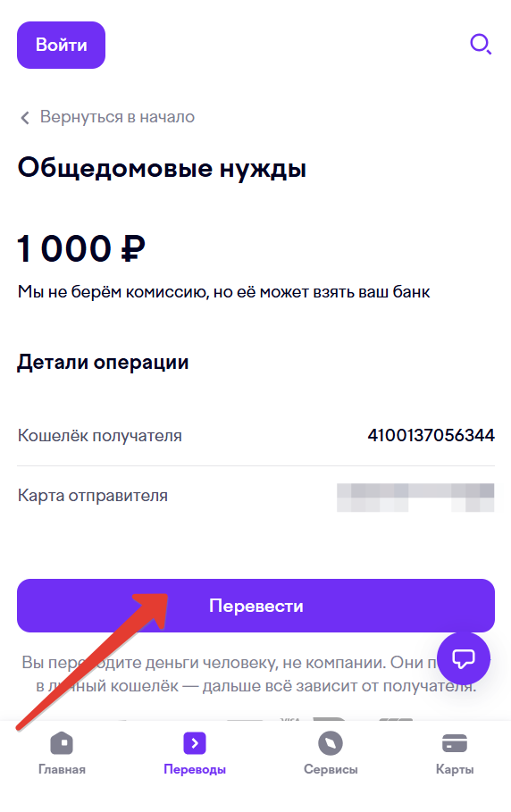Click the back chevron arrow
Image resolution: width=511 pixels, height=812 pixels.
tap(25, 118)
